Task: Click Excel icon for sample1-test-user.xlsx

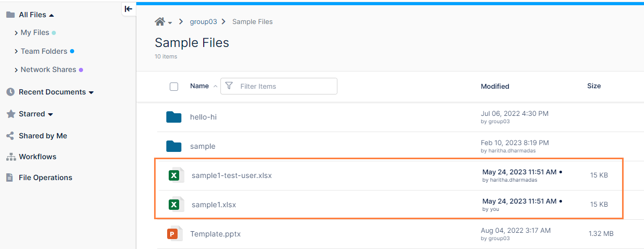Action: pyautogui.click(x=174, y=175)
